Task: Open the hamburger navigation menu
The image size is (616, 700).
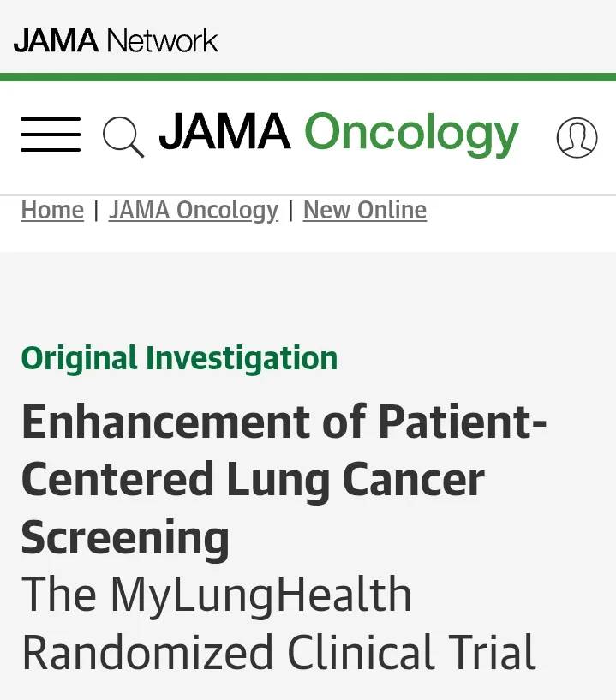Action: pos(51,135)
